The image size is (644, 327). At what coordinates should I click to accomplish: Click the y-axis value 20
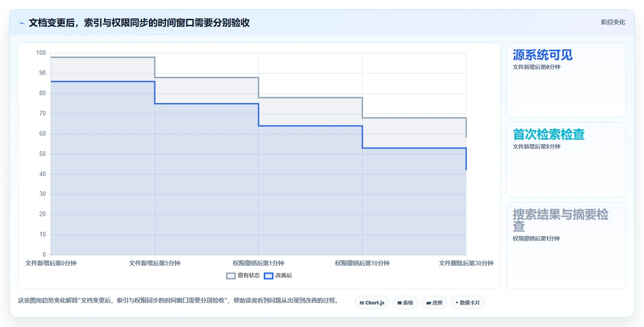pyautogui.click(x=43, y=214)
